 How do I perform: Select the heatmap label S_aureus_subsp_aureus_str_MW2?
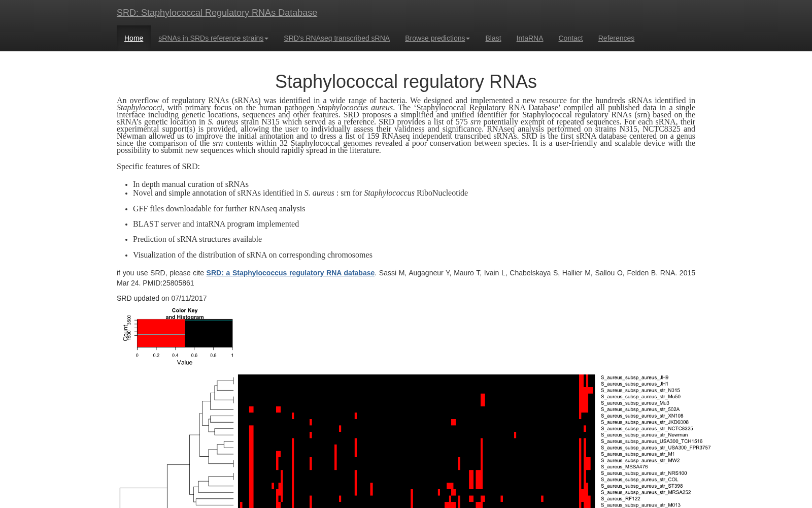pos(640,461)
